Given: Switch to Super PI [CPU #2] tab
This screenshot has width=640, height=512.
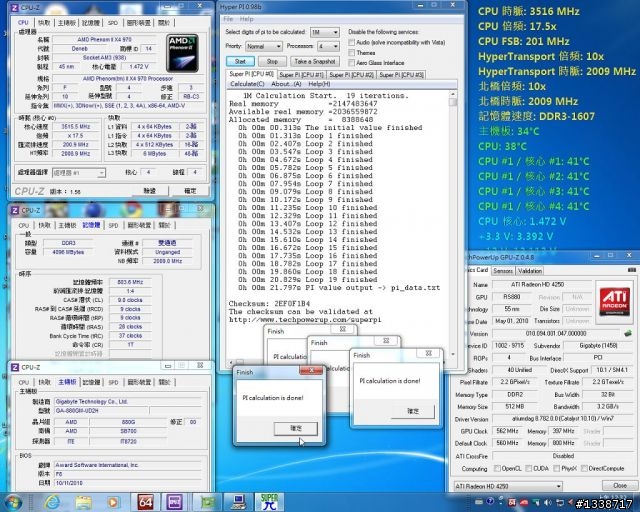Looking at the screenshot, I should point(351,75).
